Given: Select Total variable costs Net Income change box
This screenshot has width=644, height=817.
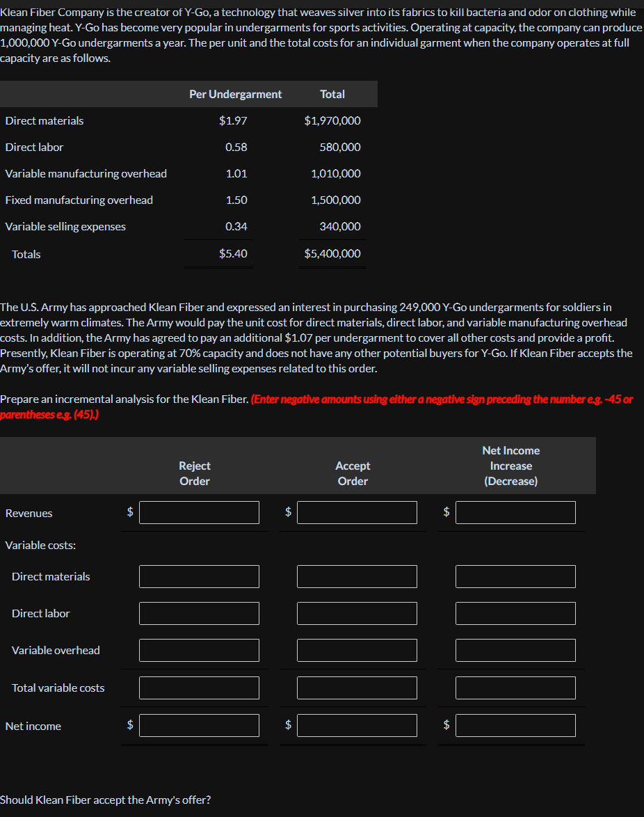Looking at the screenshot, I should (515, 688).
